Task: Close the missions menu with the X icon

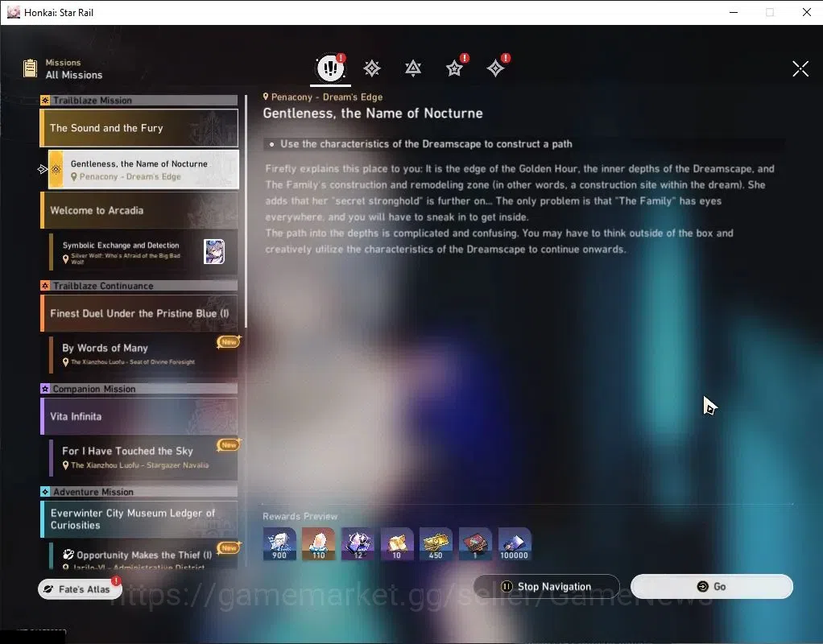Action: pyautogui.click(x=800, y=68)
